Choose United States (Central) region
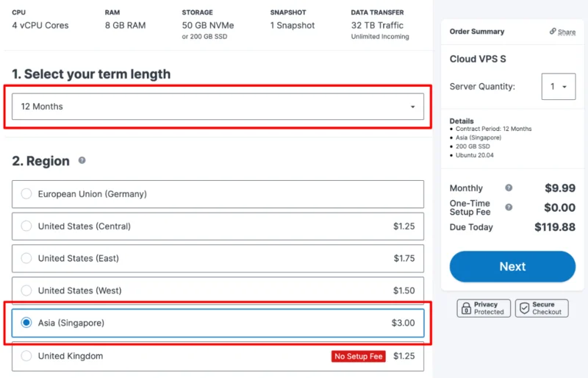This screenshot has width=588, height=378. pyautogui.click(x=218, y=227)
